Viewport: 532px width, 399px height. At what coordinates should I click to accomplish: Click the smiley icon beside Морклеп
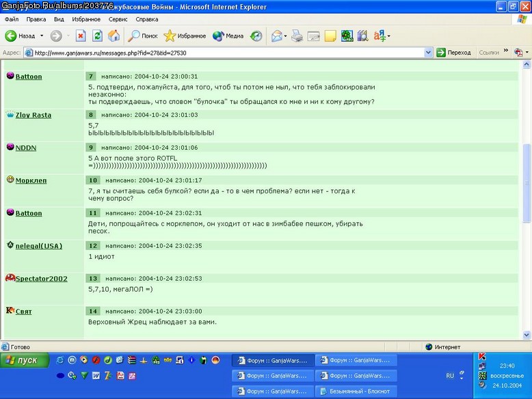[10, 180]
